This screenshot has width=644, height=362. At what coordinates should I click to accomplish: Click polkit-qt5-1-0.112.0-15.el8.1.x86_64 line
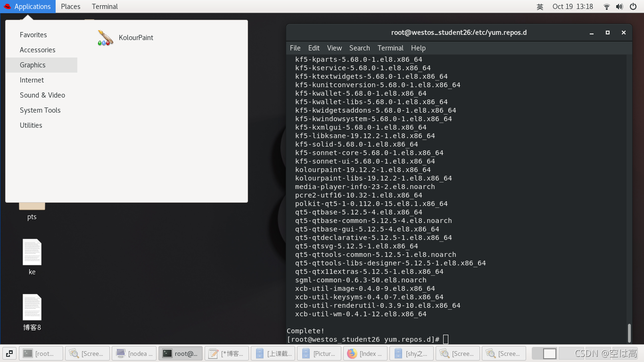point(371,204)
